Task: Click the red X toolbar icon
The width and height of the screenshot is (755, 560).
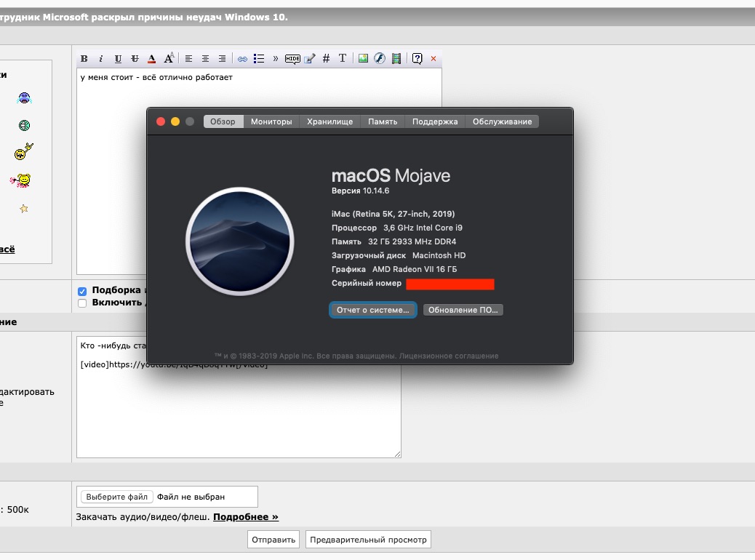Action: [x=434, y=59]
